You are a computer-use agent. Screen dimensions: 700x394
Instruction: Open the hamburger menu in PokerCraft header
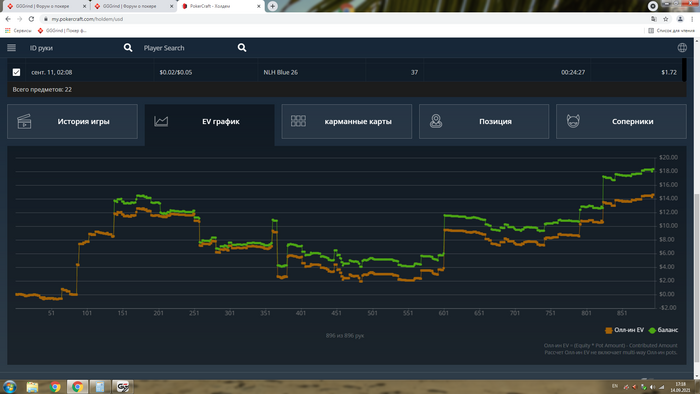pyautogui.click(x=12, y=48)
